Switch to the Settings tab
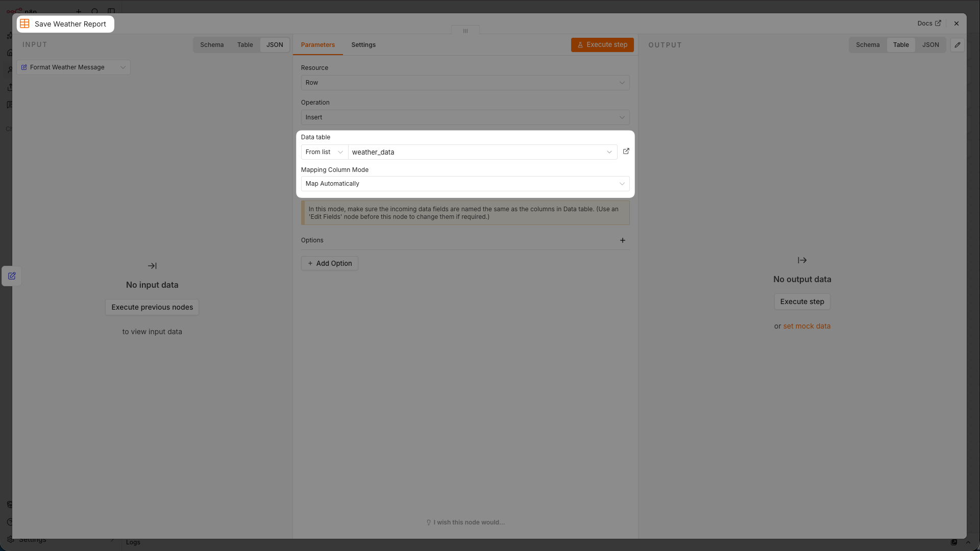The width and height of the screenshot is (980, 551). (x=363, y=45)
